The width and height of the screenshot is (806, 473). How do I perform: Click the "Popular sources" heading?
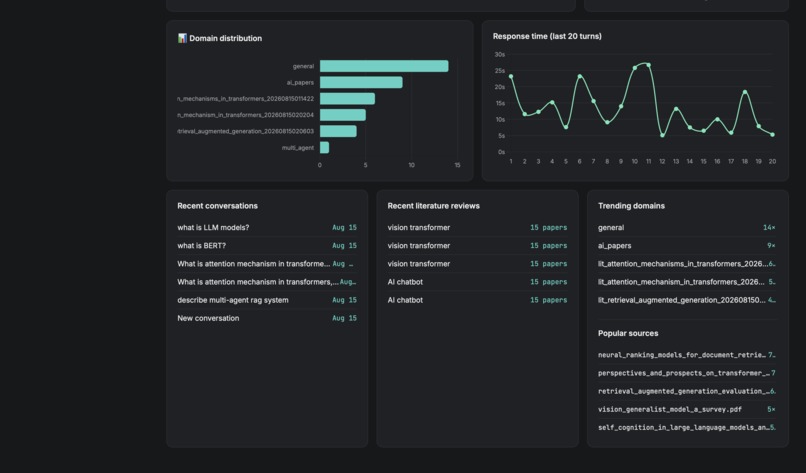tap(628, 333)
